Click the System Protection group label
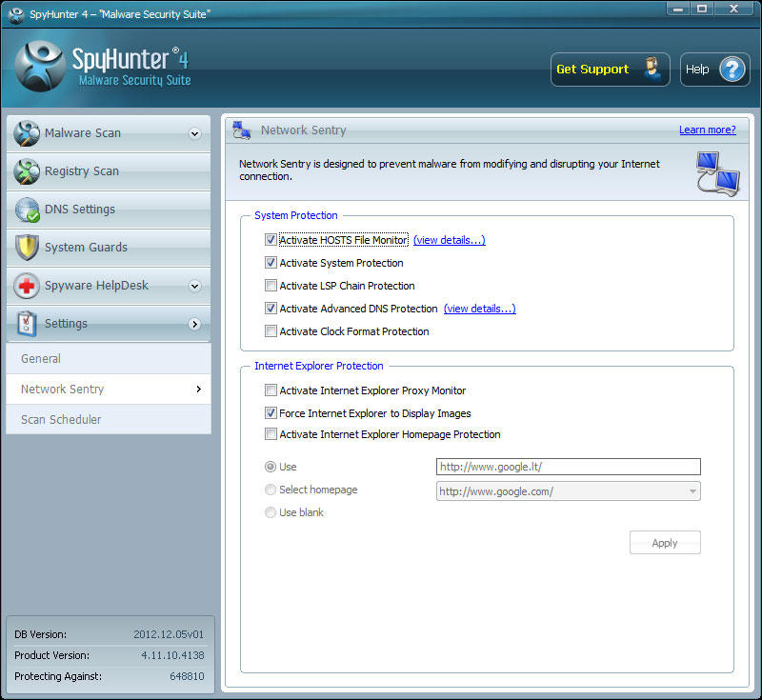Image resolution: width=762 pixels, height=700 pixels. pyautogui.click(x=296, y=215)
